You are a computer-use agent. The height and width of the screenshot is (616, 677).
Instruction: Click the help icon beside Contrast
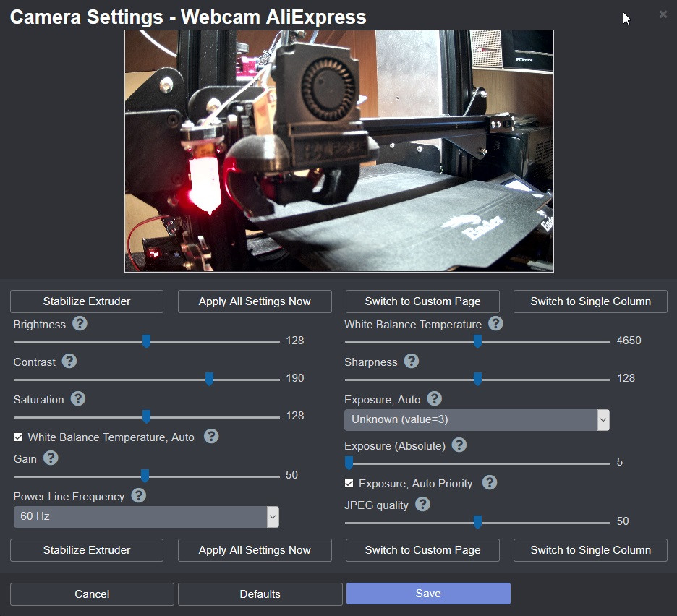pyautogui.click(x=69, y=362)
